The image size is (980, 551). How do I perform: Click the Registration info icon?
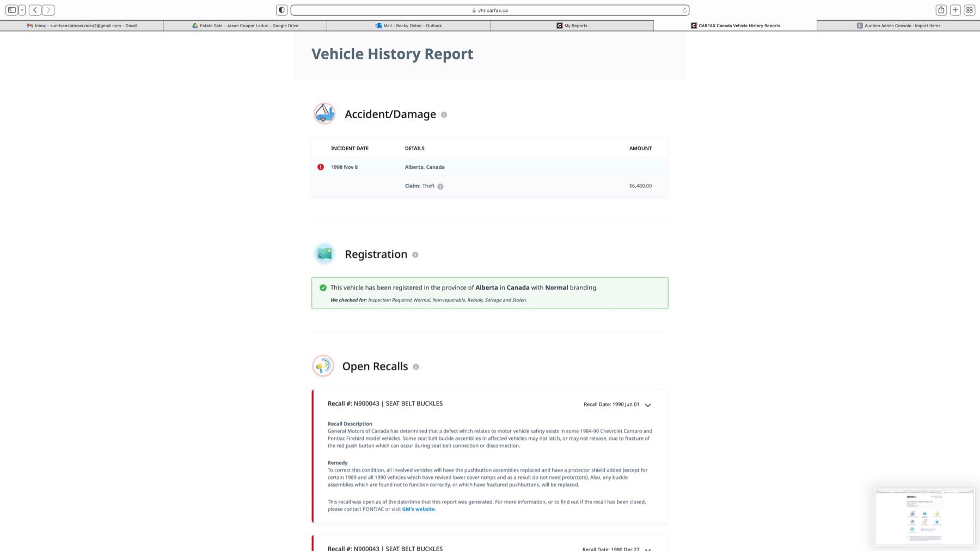[415, 255]
